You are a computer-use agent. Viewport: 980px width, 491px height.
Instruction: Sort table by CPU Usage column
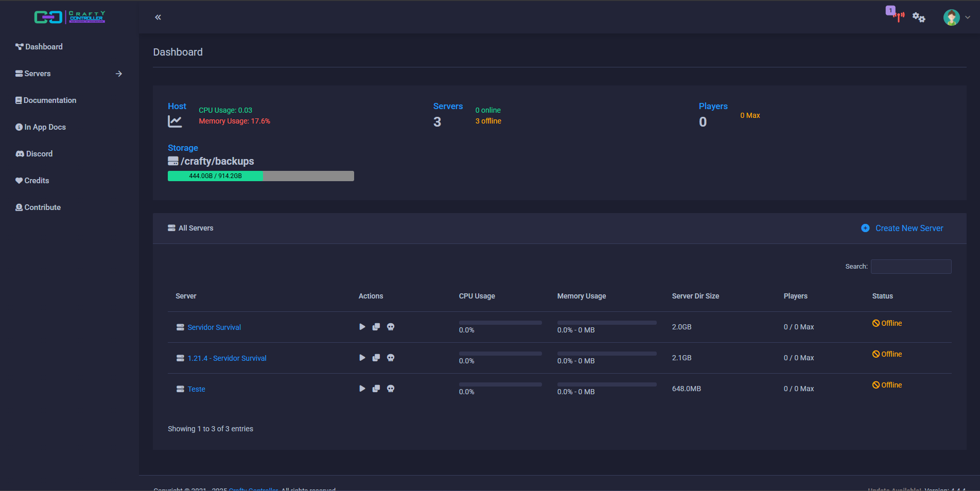click(x=477, y=296)
